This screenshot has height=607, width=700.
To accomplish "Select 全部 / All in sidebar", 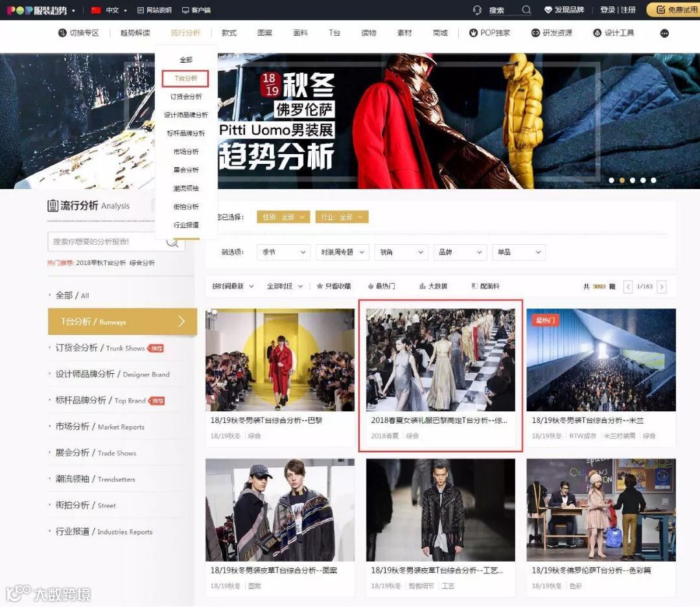I will 72,295.
